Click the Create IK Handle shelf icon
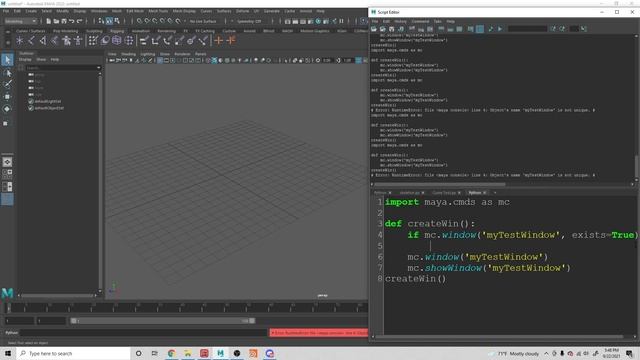This screenshot has width=640, height=360. pos(42,40)
